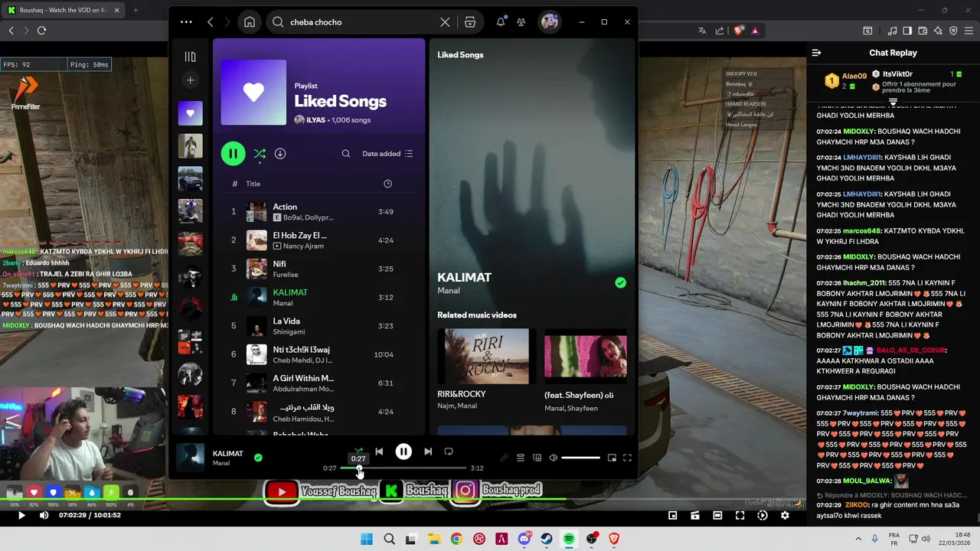Screen dimensions: 980x551
Task: Reload the browser page
Action: pos(41,31)
